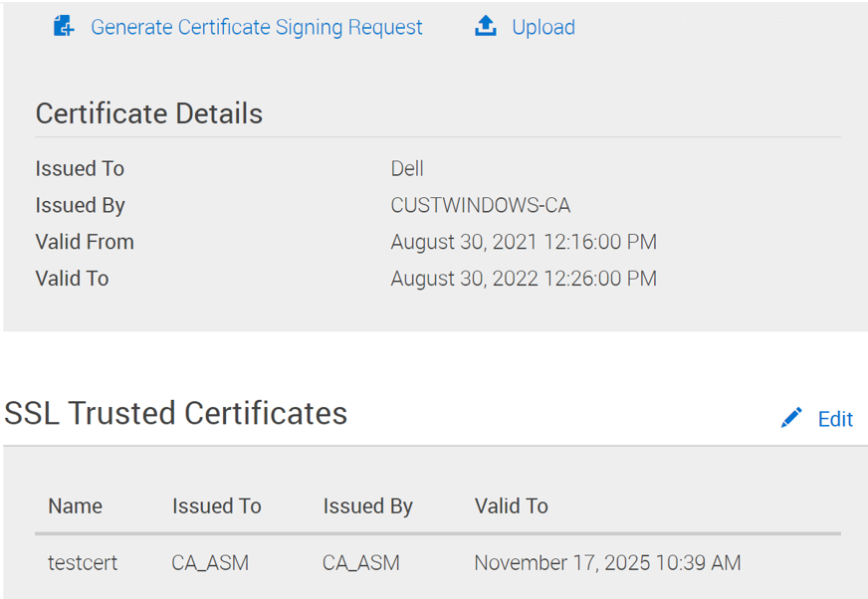Click testcert's November 17 expiry date
The image size is (868, 599).
tap(606, 562)
